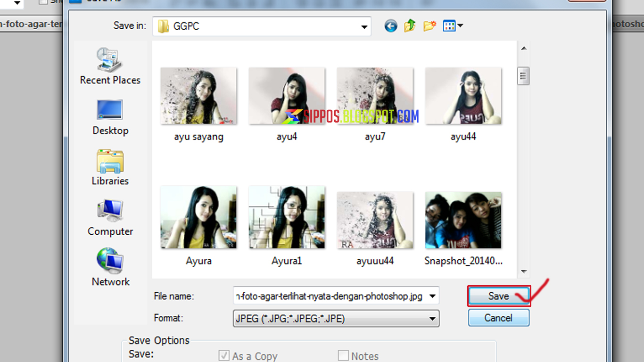
Task: Select the ayu7 image thumbnail
Action: [x=375, y=96]
